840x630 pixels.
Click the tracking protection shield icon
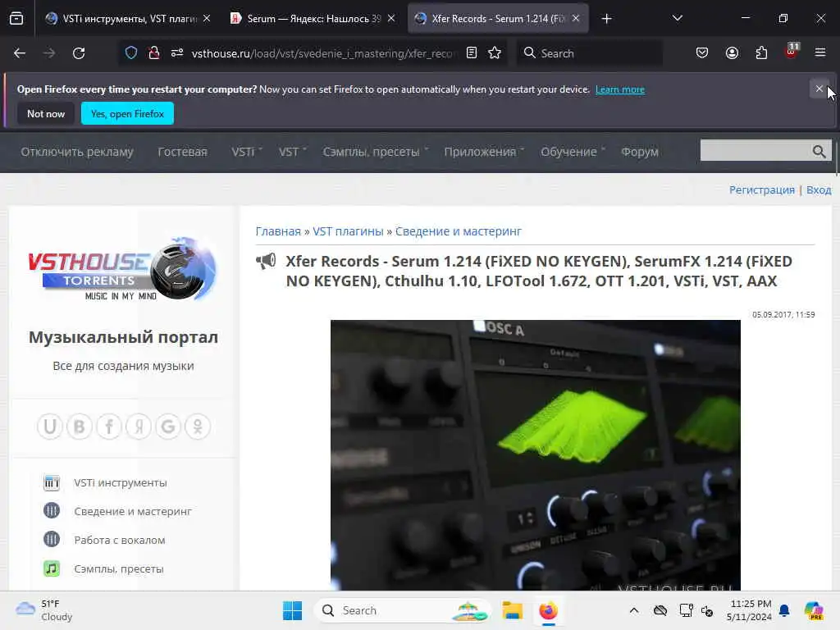(131, 53)
